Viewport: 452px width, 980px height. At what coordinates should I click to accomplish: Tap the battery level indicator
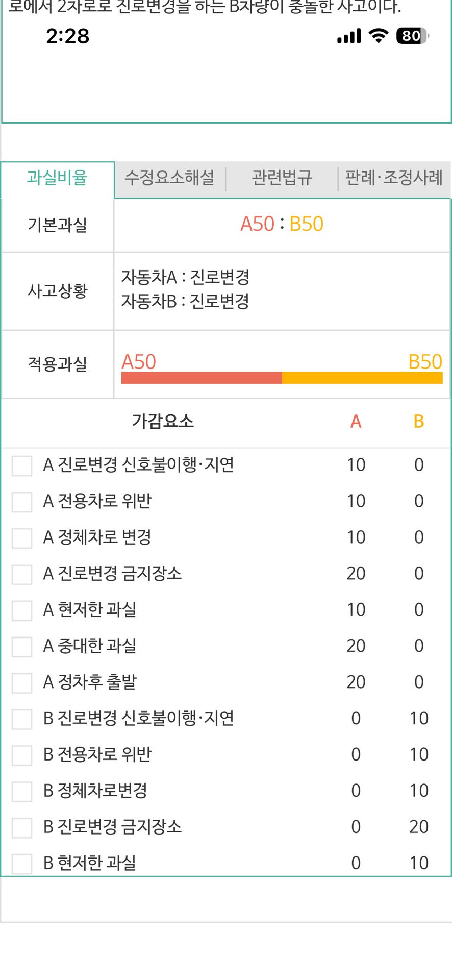point(412,36)
